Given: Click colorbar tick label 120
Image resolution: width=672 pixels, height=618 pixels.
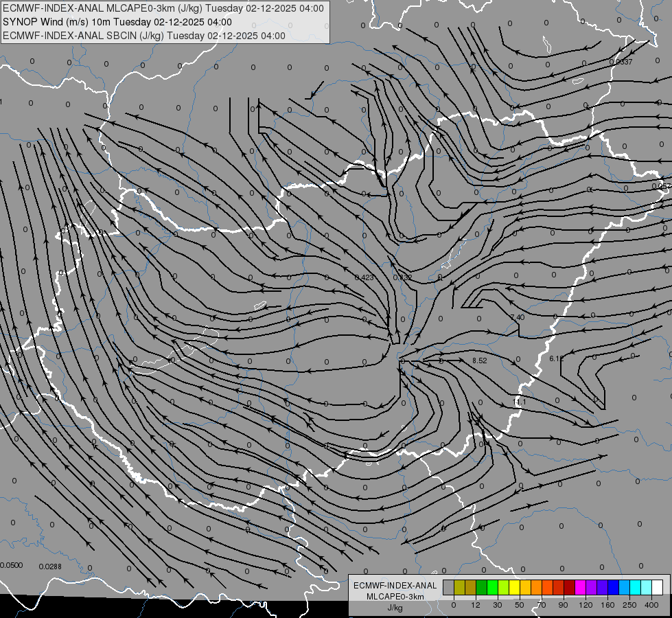Looking at the screenshot, I should pos(586,605).
